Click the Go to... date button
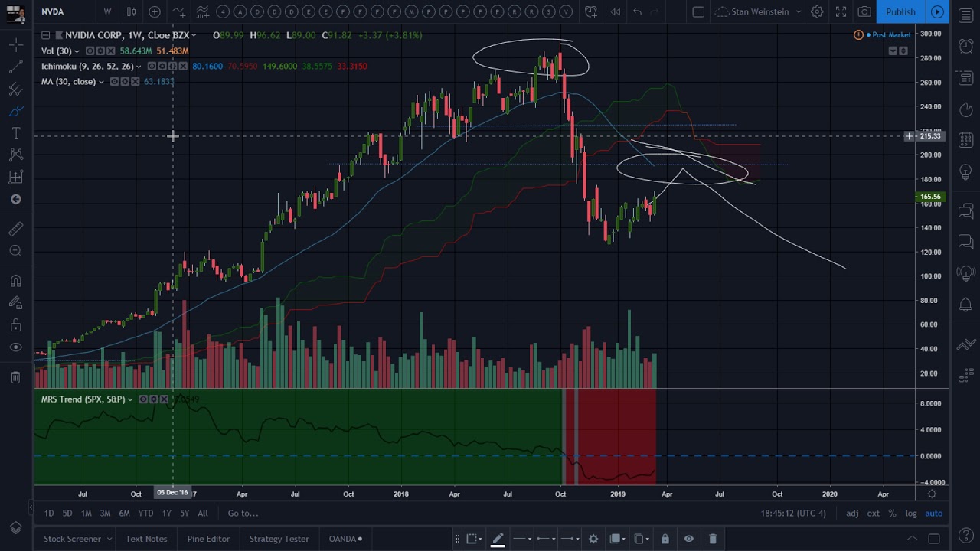The width and height of the screenshot is (980, 551). coord(243,513)
